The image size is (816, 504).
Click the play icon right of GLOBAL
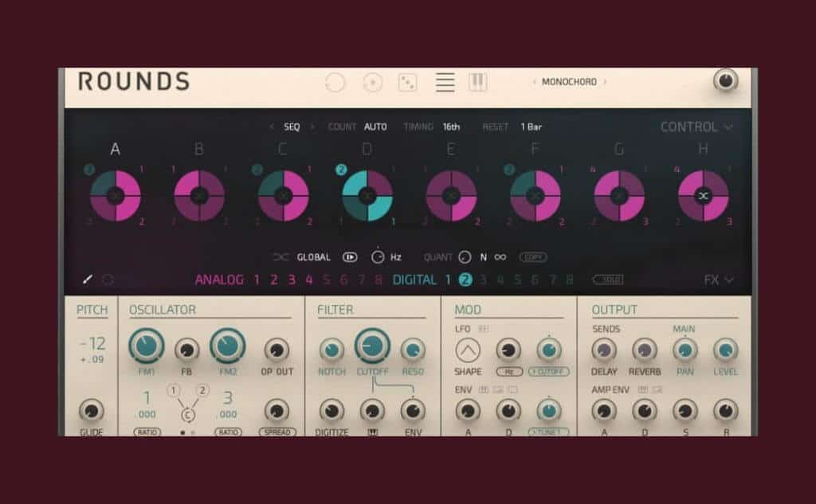coord(350,257)
